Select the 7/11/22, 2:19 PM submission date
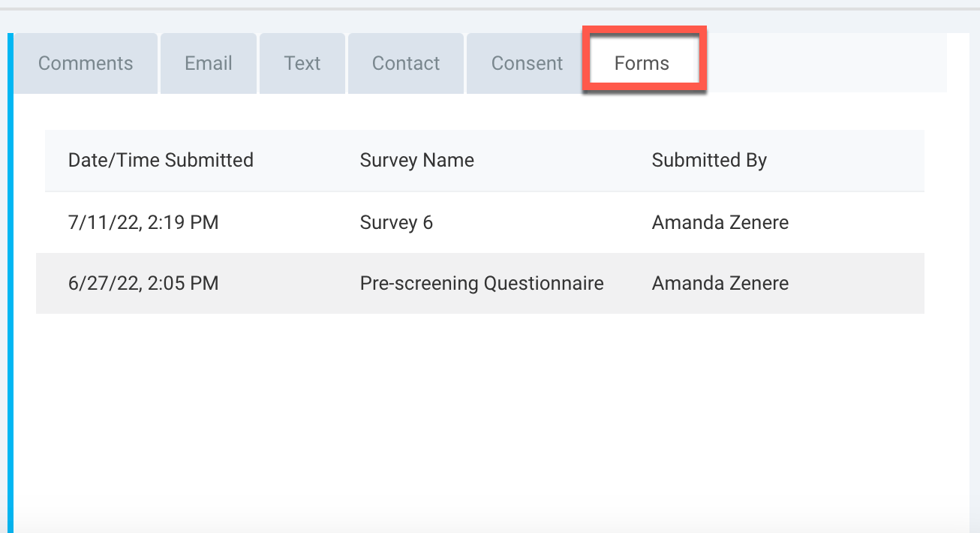The height and width of the screenshot is (533, 980). click(143, 223)
